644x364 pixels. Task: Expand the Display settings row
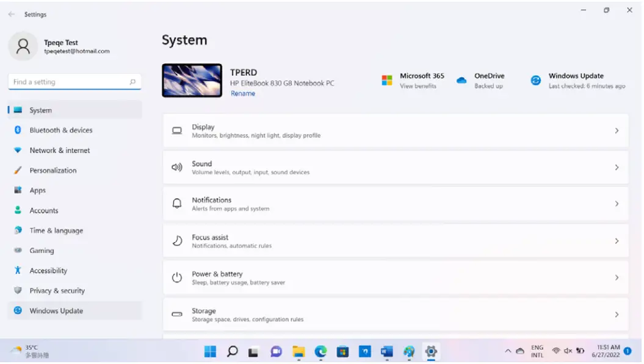coord(395,130)
